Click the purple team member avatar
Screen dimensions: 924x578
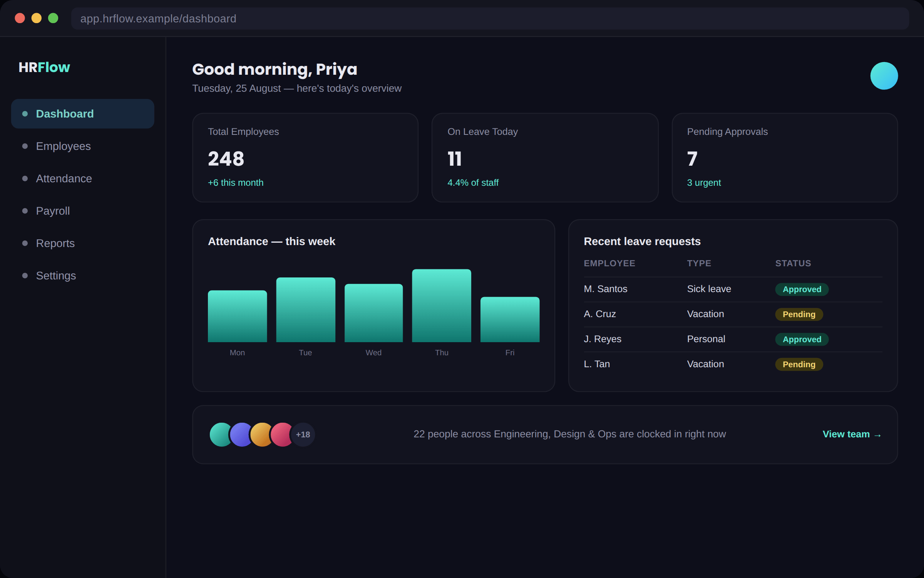point(241,435)
